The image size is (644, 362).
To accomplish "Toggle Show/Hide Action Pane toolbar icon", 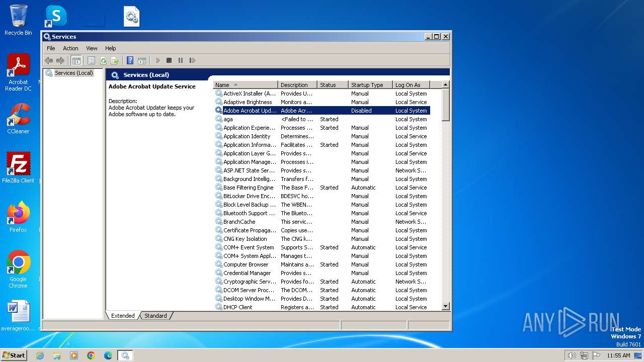I will (x=142, y=60).
